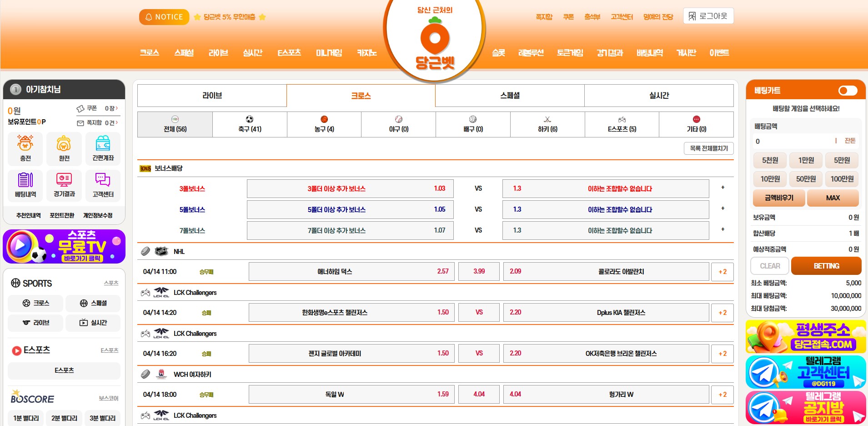Screen dimensions: 868x426
Task: Expand +2 options for 독일 W match
Action: coord(722,395)
